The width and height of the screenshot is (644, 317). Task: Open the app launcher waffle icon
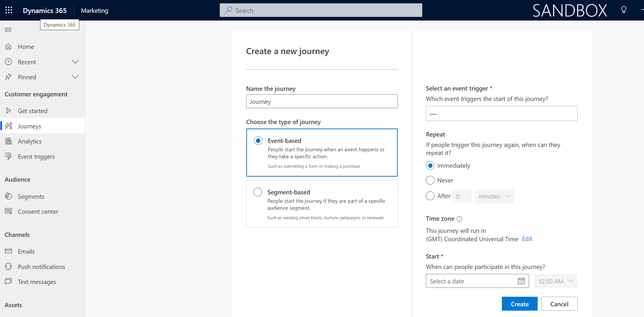(x=9, y=10)
